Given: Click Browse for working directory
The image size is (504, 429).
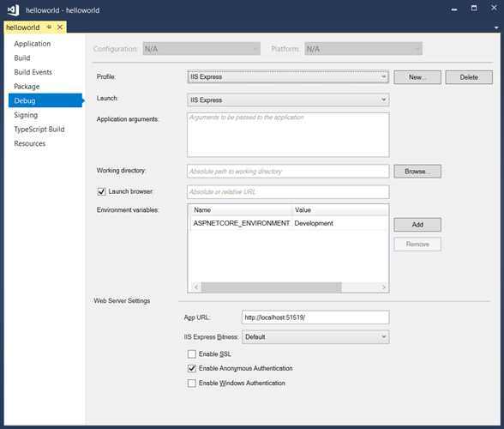Looking at the screenshot, I should (417, 172).
